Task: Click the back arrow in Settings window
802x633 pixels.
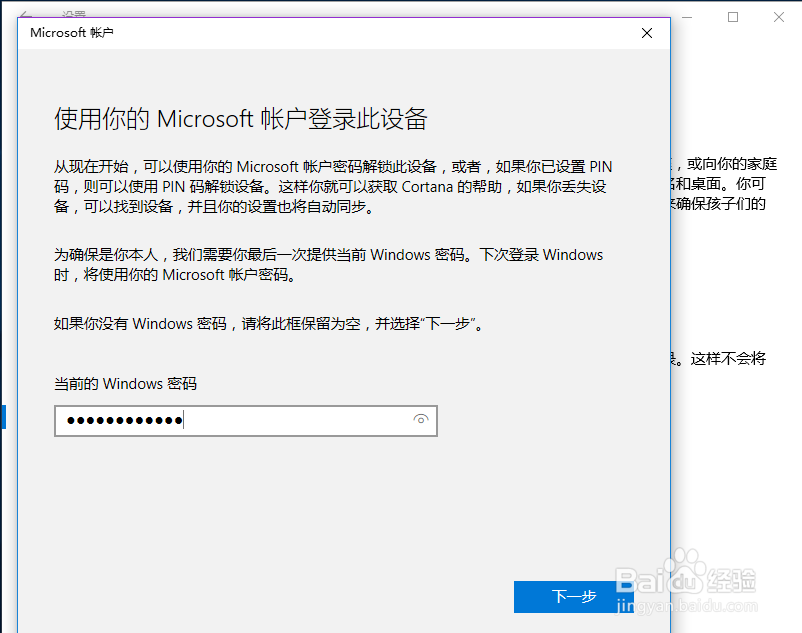Action: (26, 14)
